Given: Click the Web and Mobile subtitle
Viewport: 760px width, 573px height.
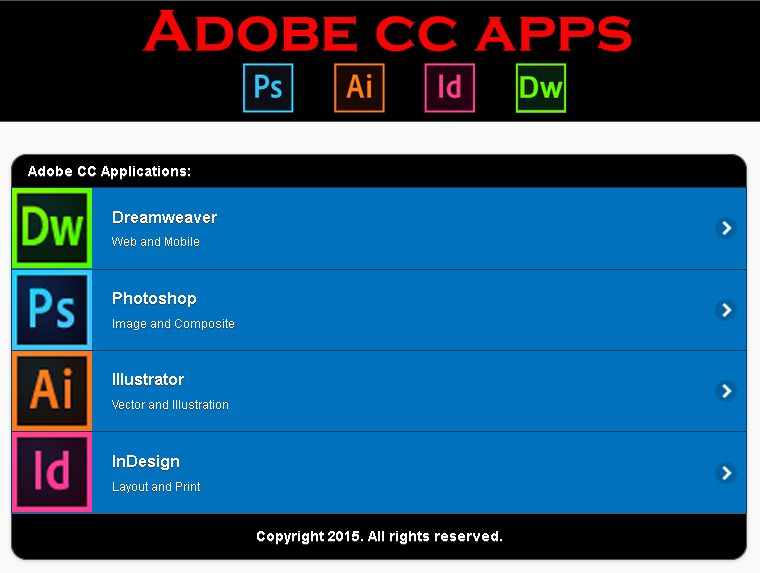Looking at the screenshot, I should coord(156,241).
